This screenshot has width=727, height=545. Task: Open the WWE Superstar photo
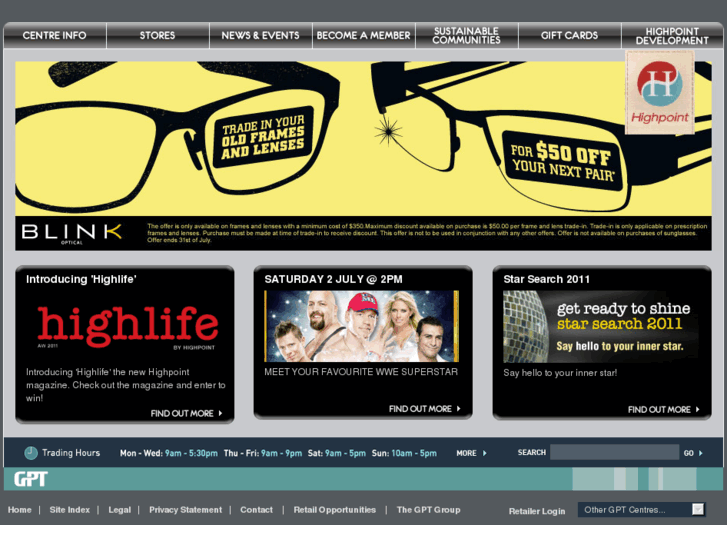point(362,326)
